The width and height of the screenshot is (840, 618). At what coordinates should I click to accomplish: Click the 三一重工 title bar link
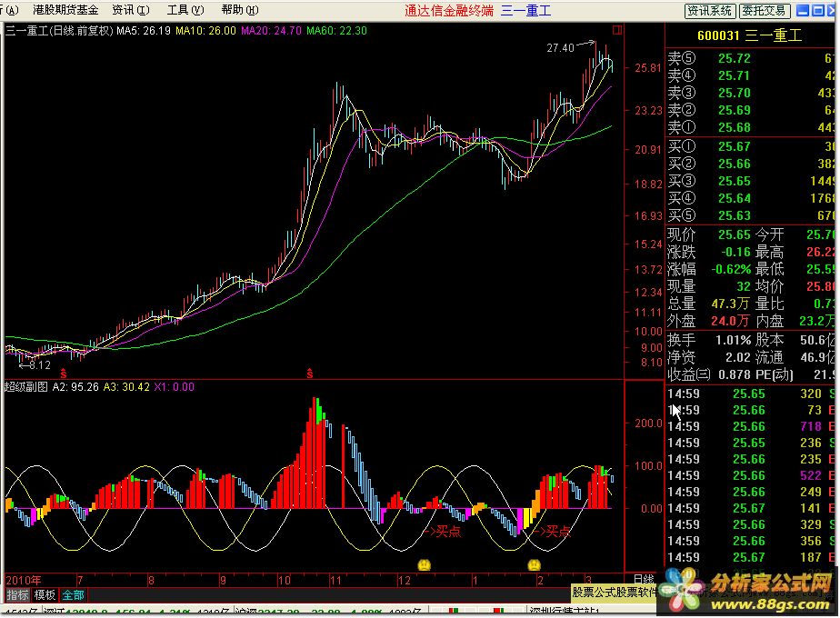[525, 11]
